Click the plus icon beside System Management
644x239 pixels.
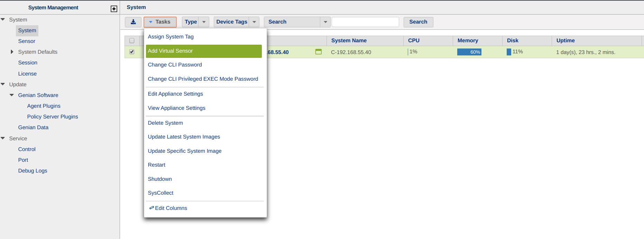pyautogui.click(x=114, y=9)
